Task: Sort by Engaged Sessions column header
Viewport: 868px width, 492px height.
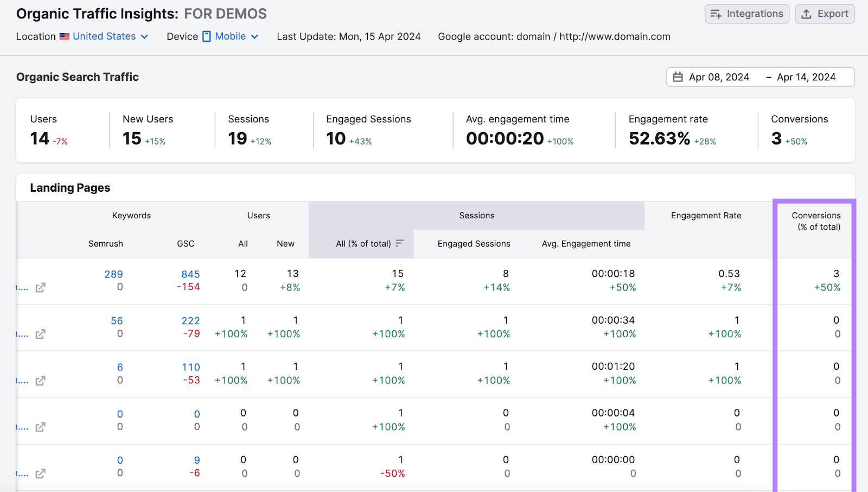Action: tap(474, 244)
